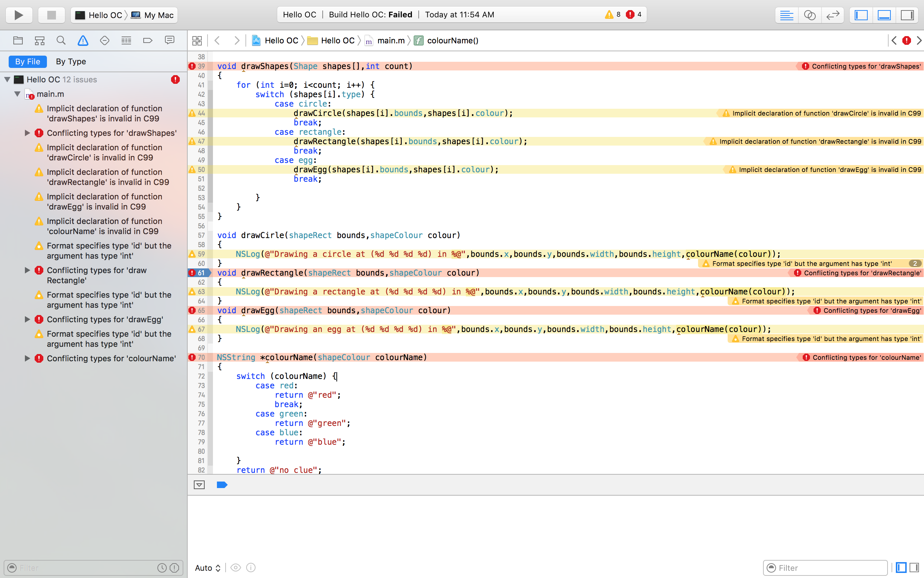Toggle the Utilities panel visibility
924x578 pixels.
coord(908,15)
